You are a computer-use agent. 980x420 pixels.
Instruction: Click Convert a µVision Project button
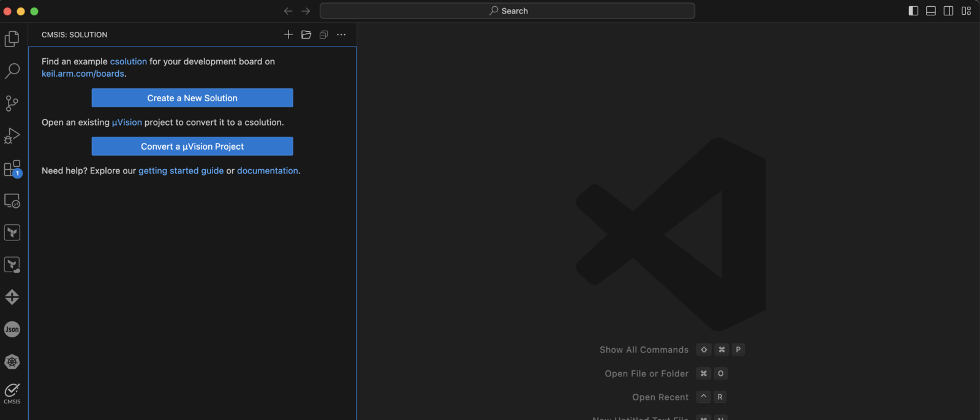[x=192, y=147]
